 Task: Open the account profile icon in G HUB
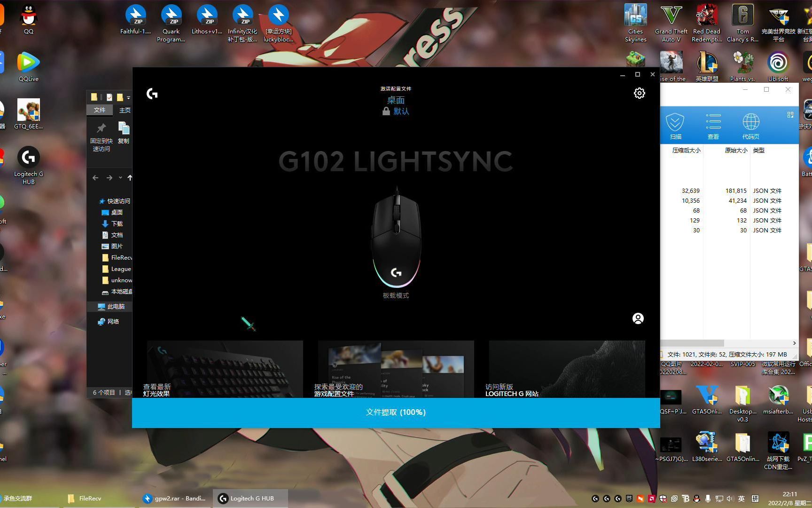coord(638,318)
